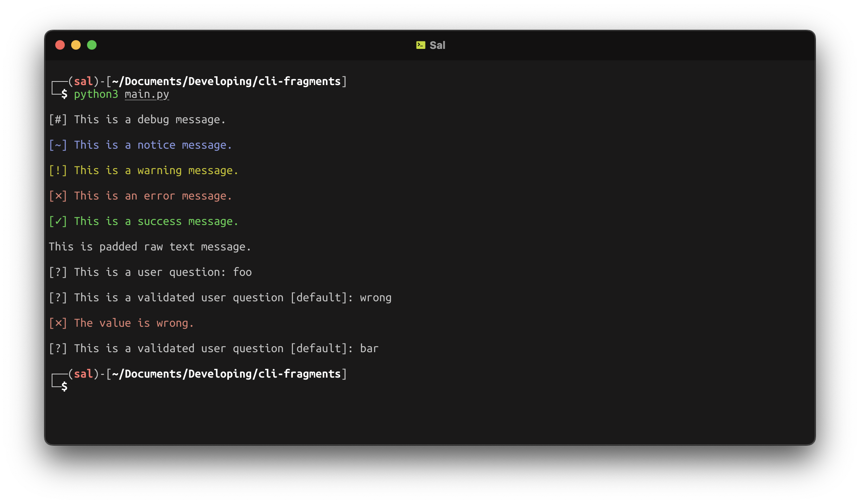Click the red [×] error message marker

coord(58,196)
